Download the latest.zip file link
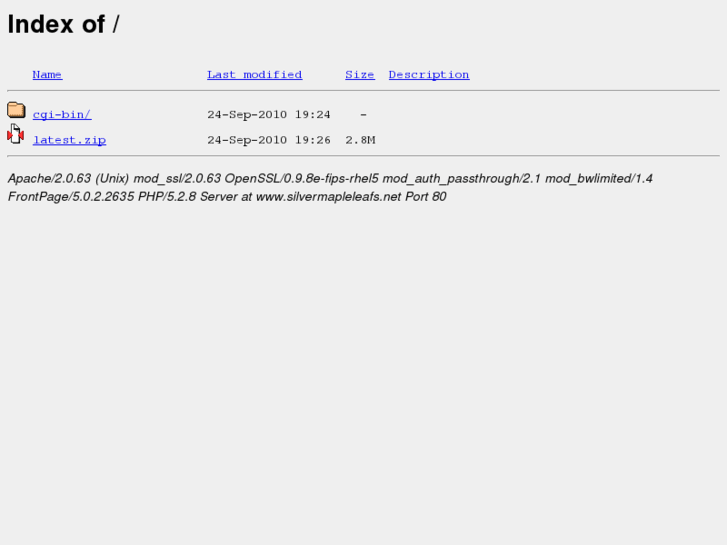The image size is (727, 545). (x=70, y=140)
